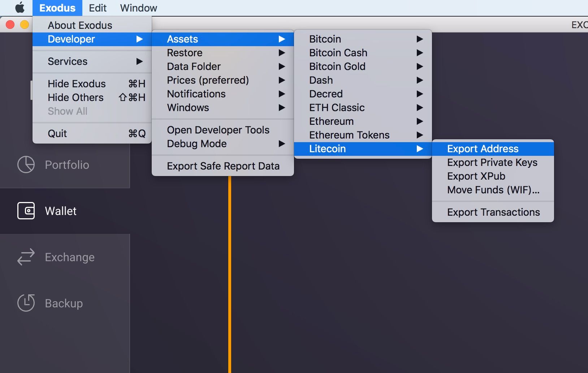Viewport: 588px width, 373px height.
Task: Click the Portfolio pie chart icon
Action: coord(26,165)
